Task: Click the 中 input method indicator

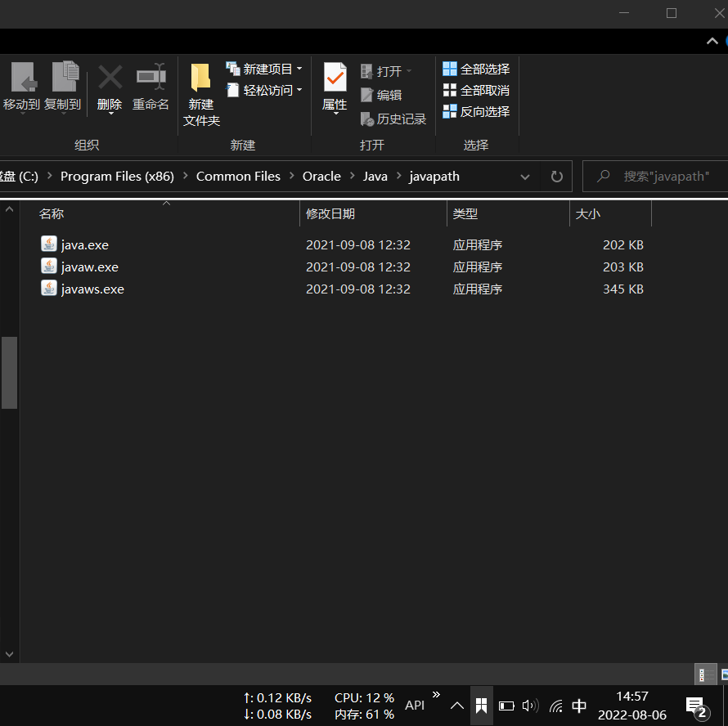Action: coord(579,706)
